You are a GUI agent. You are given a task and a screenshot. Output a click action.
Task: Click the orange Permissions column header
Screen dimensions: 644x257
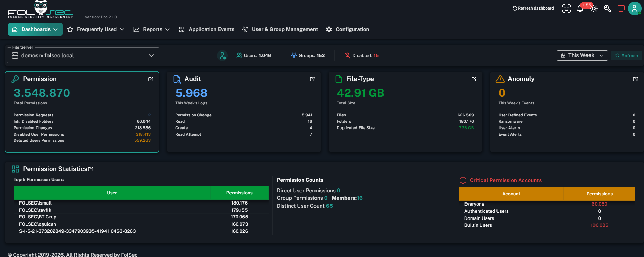point(600,194)
